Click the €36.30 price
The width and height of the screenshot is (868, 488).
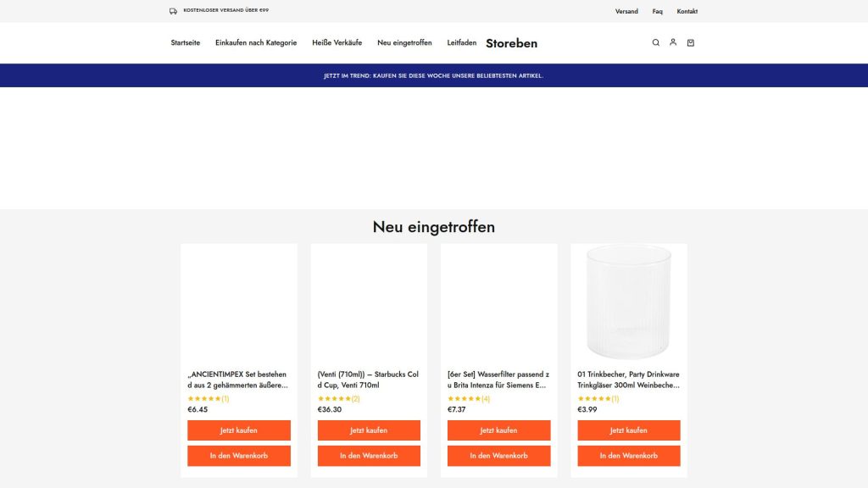point(330,409)
